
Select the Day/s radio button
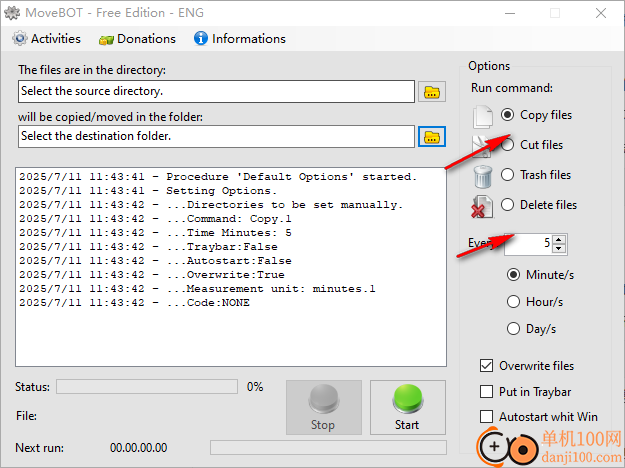[x=513, y=329]
